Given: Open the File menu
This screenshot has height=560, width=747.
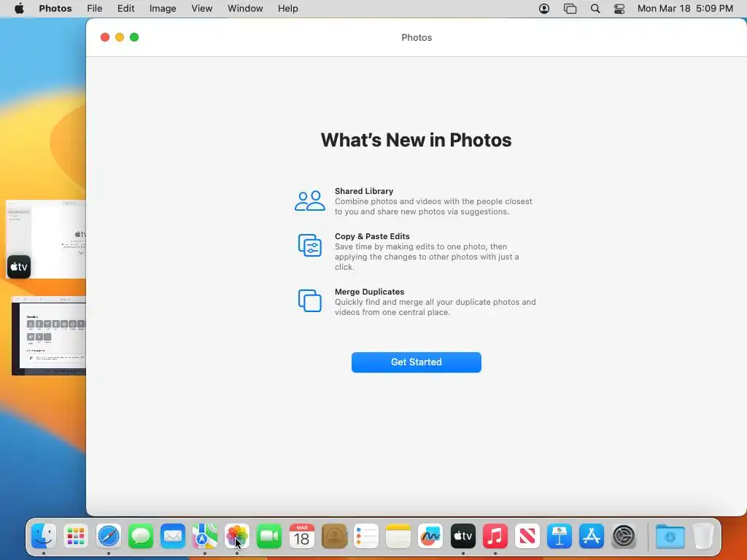Looking at the screenshot, I should [x=94, y=8].
